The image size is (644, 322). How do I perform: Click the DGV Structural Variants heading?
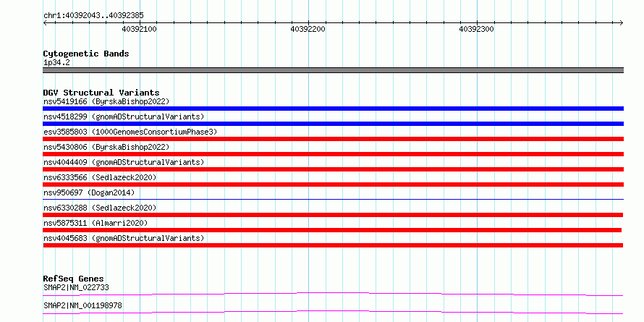click(x=101, y=93)
